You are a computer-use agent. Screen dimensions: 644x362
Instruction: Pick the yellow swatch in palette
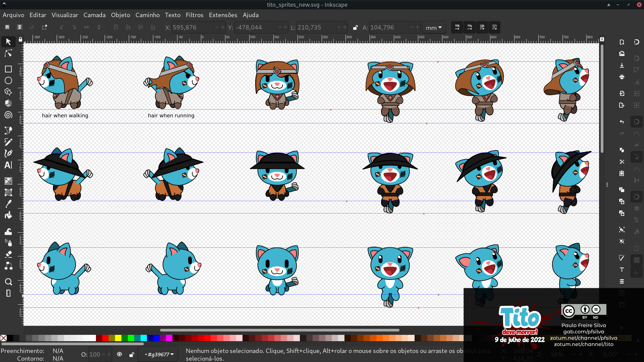tap(118, 338)
